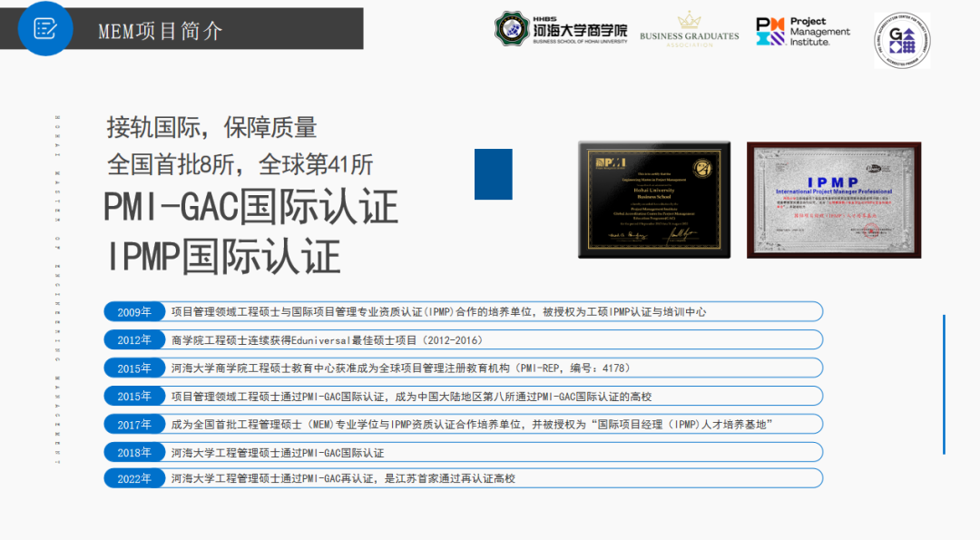Click the 2012年 year badge
The height and width of the screenshot is (540, 980).
134,340
